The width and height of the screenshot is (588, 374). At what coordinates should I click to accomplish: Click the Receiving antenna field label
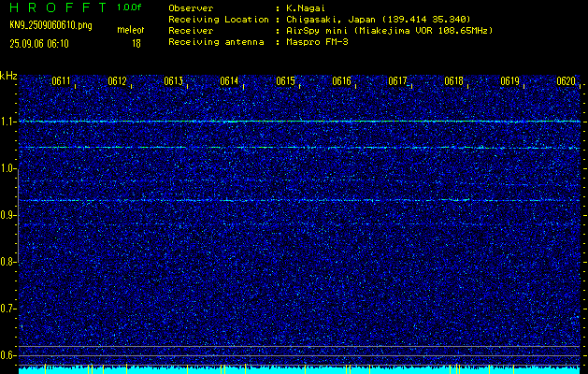click(216, 42)
